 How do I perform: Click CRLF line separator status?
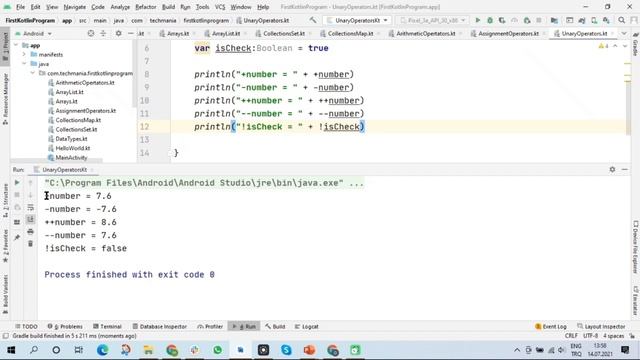tap(571, 336)
